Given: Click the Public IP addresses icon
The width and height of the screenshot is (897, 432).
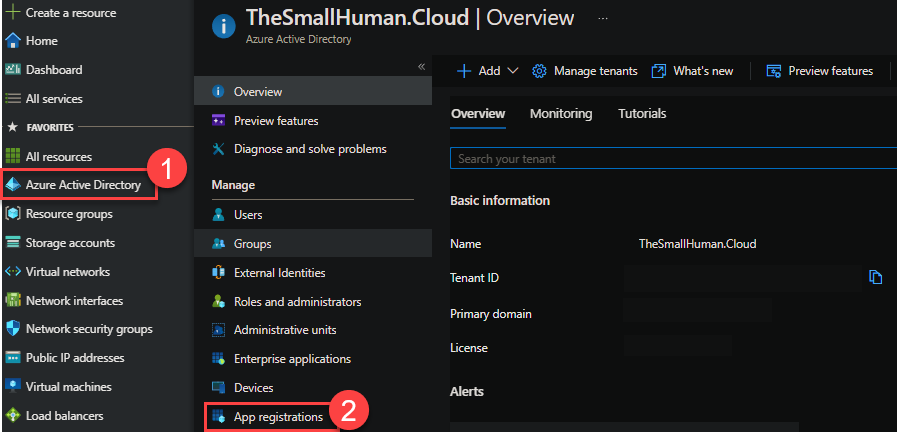Looking at the screenshot, I should 13,357.
